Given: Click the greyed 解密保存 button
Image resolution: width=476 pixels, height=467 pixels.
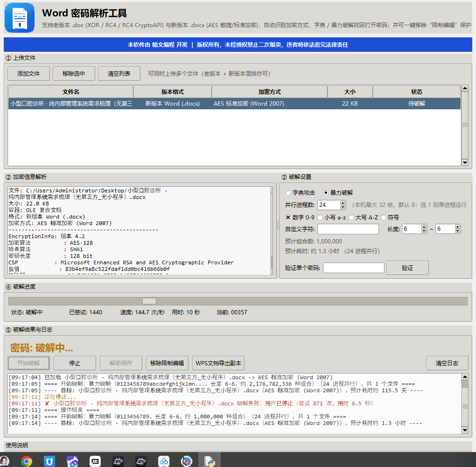Looking at the screenshot, I should [121, 363].
